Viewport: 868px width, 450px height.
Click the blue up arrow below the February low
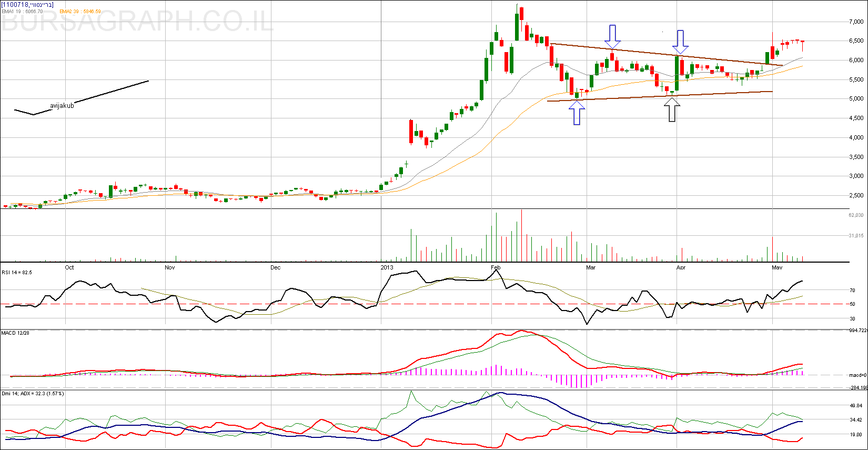tap(577, 113)
